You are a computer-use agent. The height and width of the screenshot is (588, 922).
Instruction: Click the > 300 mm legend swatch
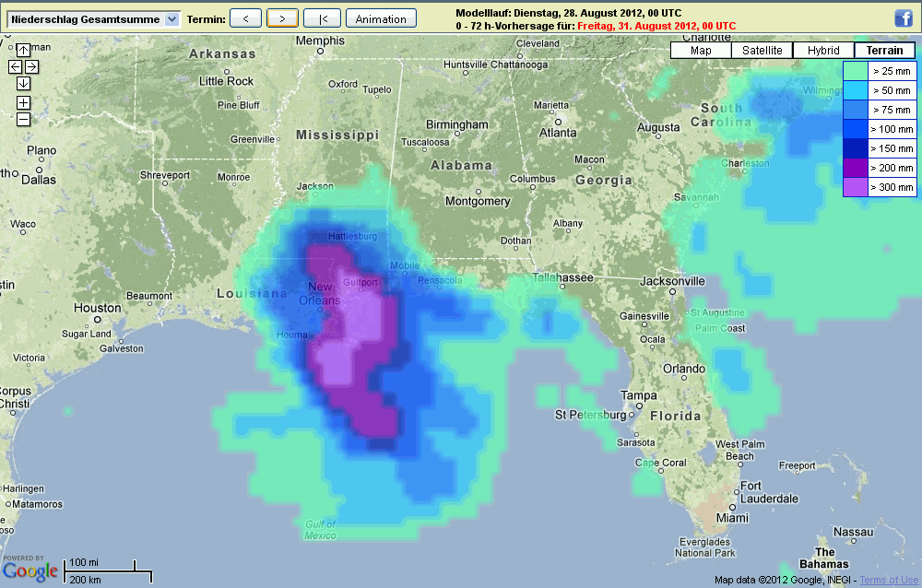(x=856, y=187)
